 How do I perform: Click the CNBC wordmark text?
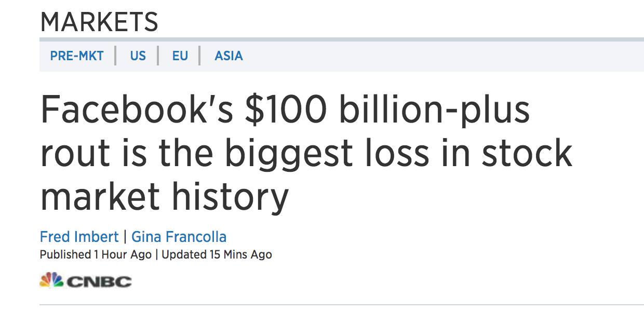(99, 282)
